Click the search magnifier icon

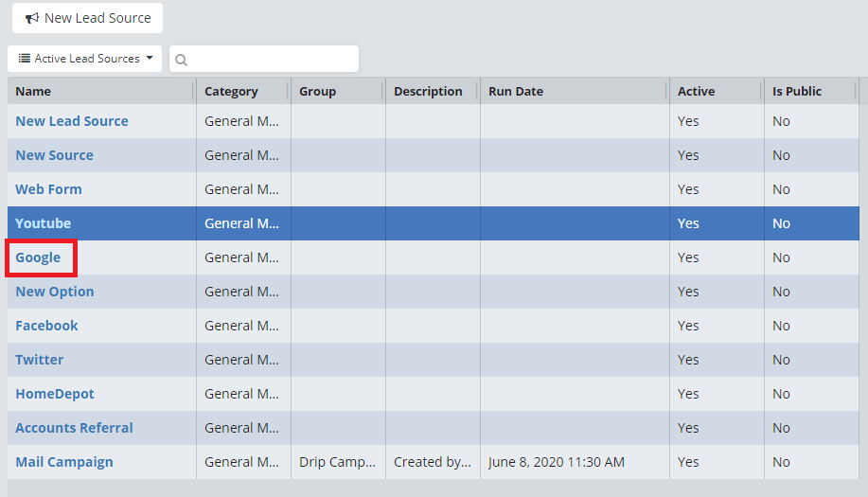[181, 60]
